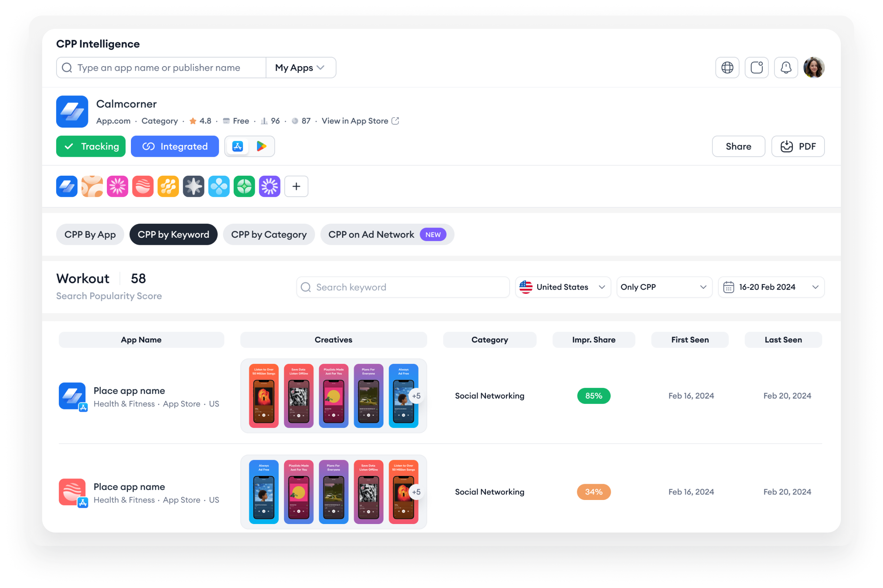This screenshot has height=588, width=883.
Task: Choose the green compass app icon
Action: pos(244,186)
